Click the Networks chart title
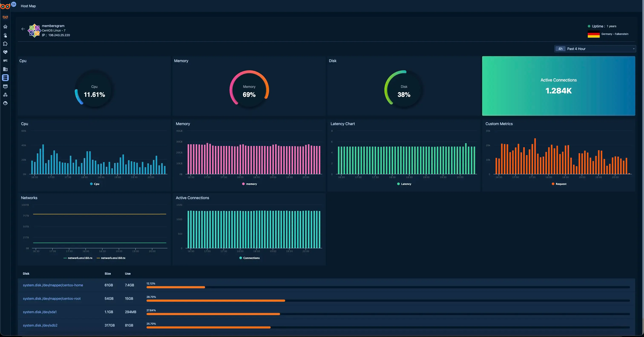The width and height of the screenshot is (644, 337). 29,198
